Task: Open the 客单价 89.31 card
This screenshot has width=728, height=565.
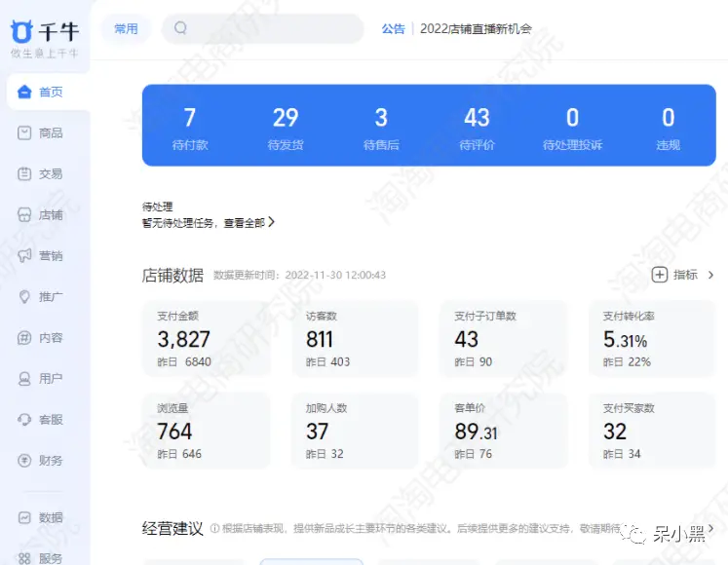Action: [504, 431]
